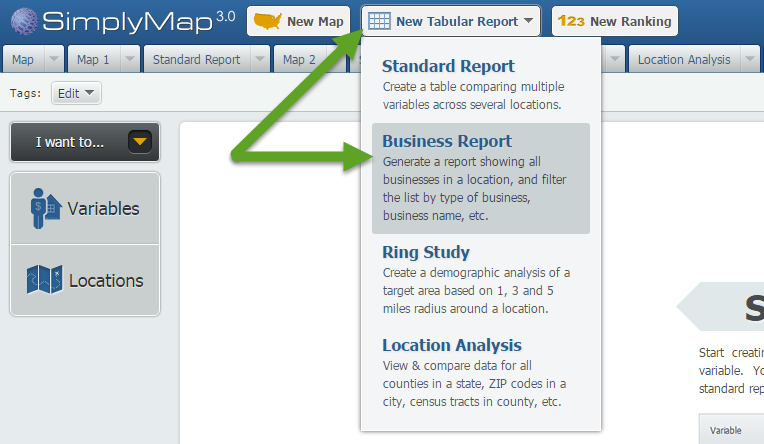Open the New Map button
The width and height of the screenshot is (764, 444).
299,21
